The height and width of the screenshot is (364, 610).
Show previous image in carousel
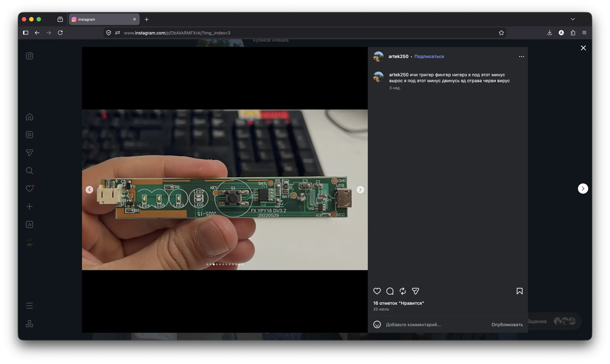(89, 190)
